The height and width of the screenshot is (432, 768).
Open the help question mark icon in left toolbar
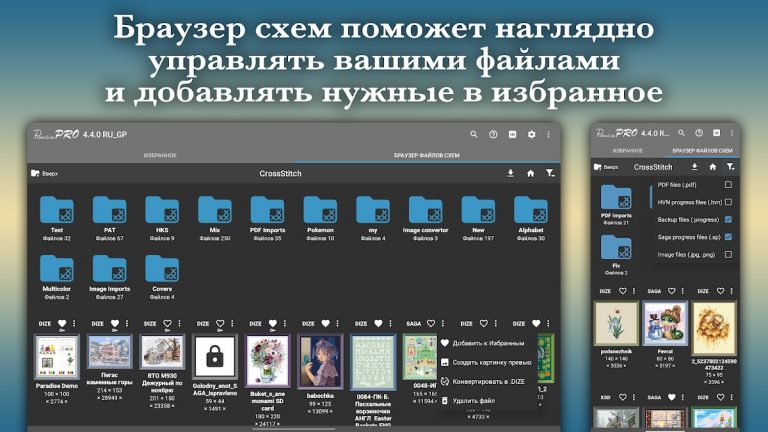(493, 134)
